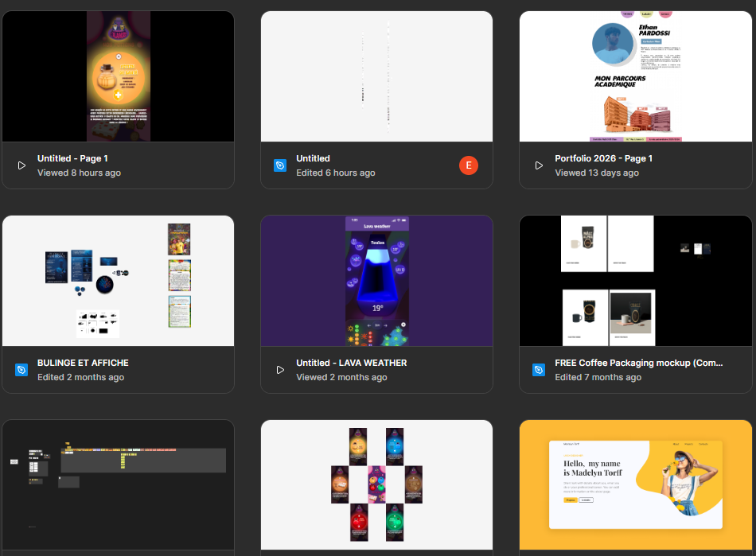This screenshot has width=756, height=556.
Task: Click the blue design file icon beside Untitled
Action: (x=280, y=165)
